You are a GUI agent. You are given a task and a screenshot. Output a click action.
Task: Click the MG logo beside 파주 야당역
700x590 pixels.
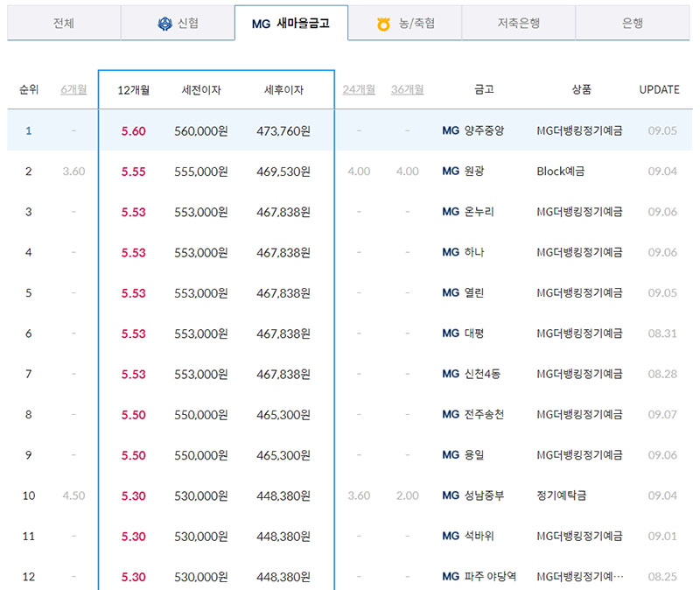(x=451, y=577)
